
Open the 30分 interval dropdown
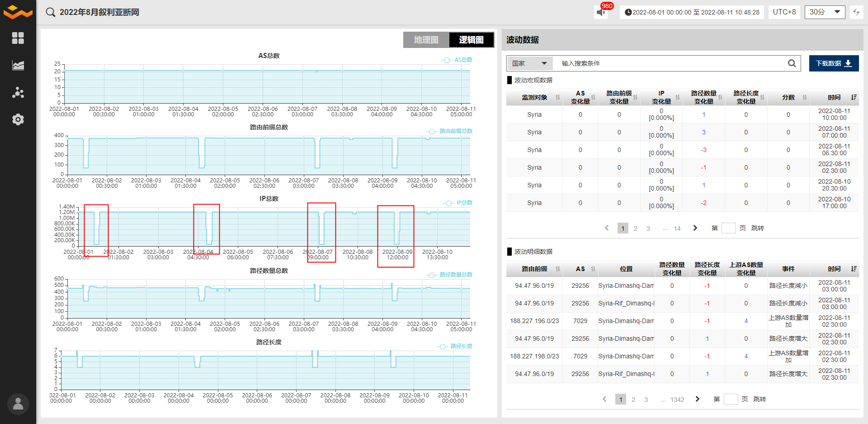825,12
